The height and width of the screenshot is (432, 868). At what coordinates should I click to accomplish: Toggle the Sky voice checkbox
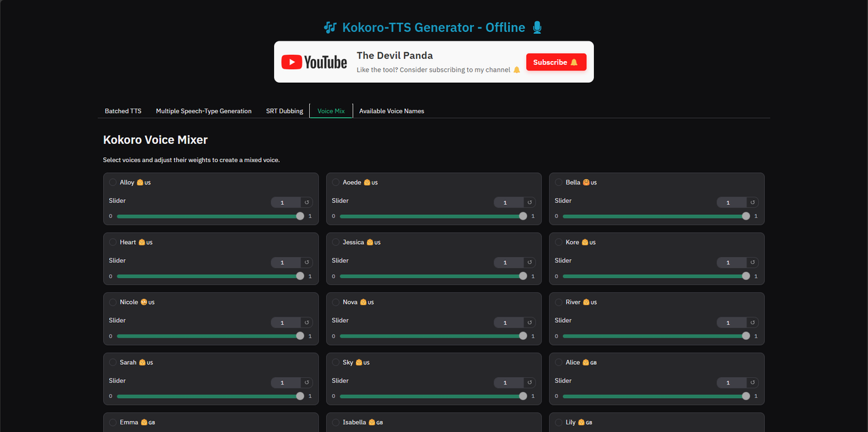(x=336, y=362)
